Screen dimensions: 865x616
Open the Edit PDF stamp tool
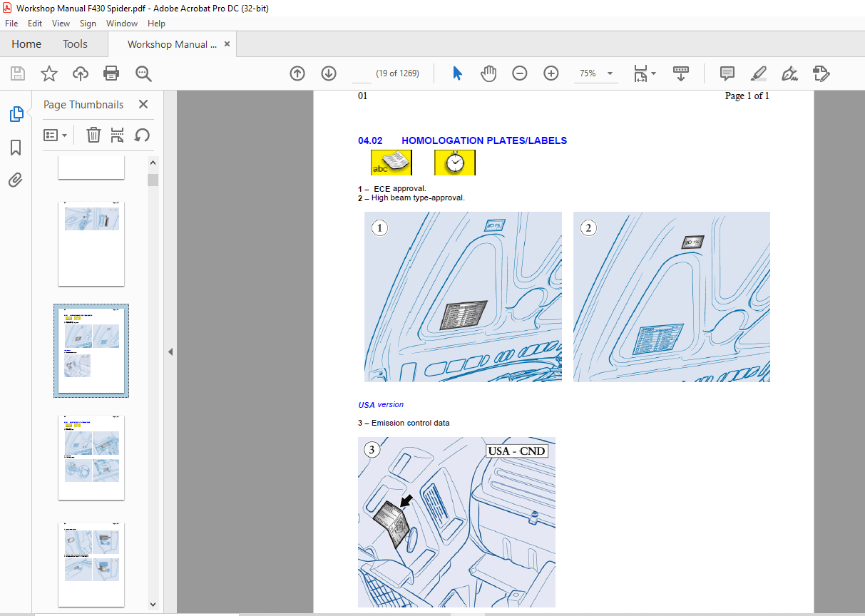tap(821, 73)
